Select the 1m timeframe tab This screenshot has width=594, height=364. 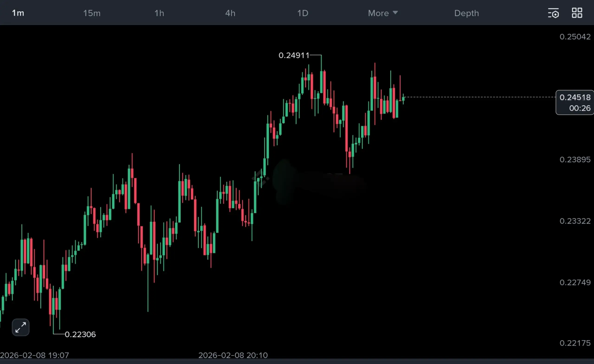(x=18, y=13)
